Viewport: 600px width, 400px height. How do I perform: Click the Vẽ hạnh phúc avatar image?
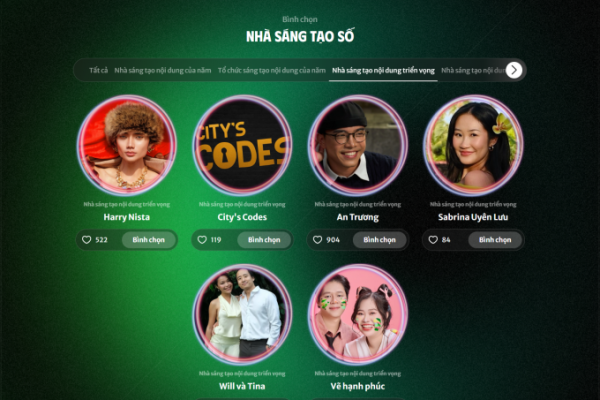pos(358,314)
